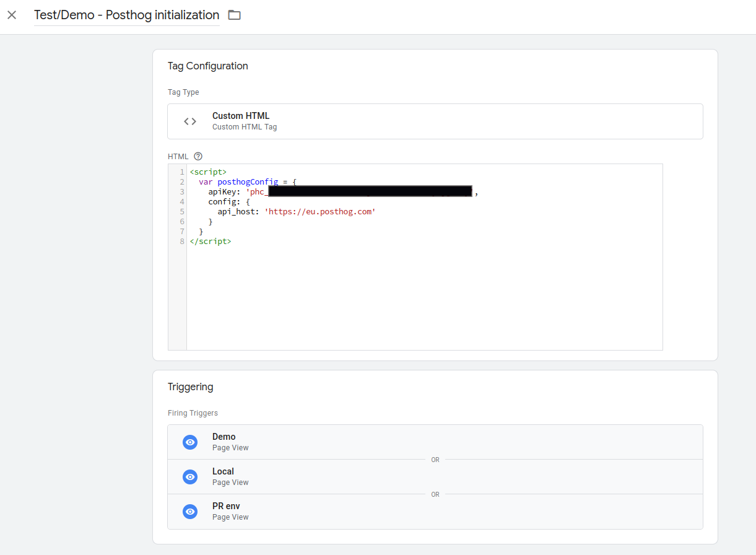This screenshot has width=756, height=555.
Task: Select the Custom HTML tag type label
Action: pyautogui.click(x=240, y=116)
